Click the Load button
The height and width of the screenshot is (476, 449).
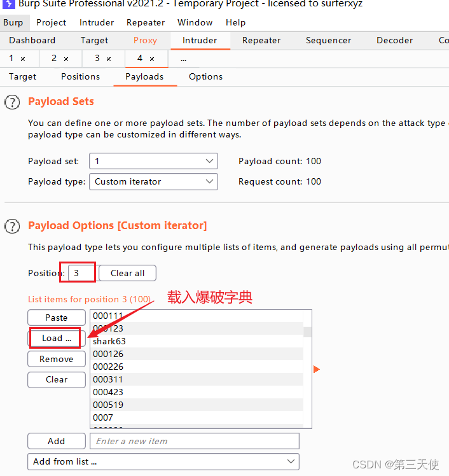click(57, 338)
